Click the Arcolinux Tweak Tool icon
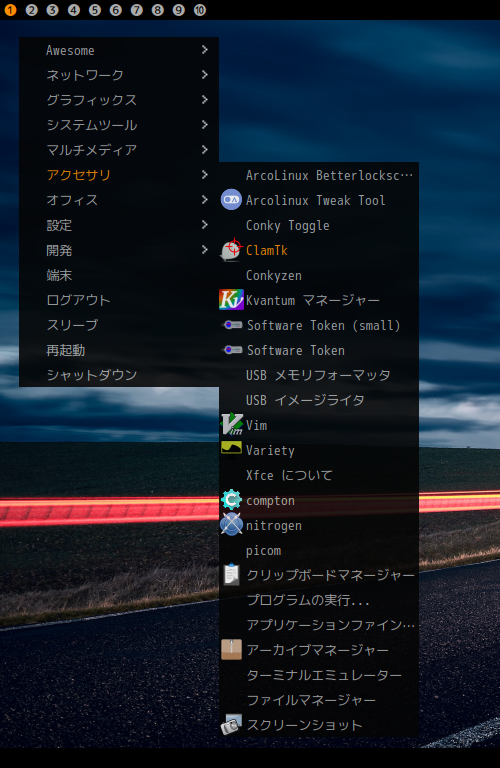 (x=231, y=200)
